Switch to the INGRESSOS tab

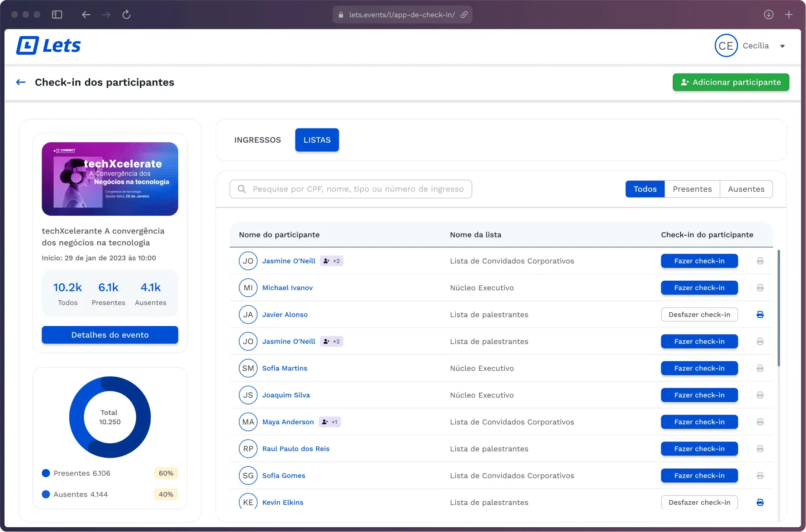click(x=257, y=140)
